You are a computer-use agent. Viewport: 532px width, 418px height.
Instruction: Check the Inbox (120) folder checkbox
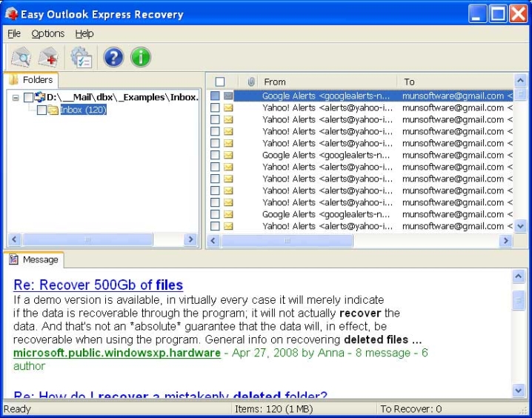41,110
